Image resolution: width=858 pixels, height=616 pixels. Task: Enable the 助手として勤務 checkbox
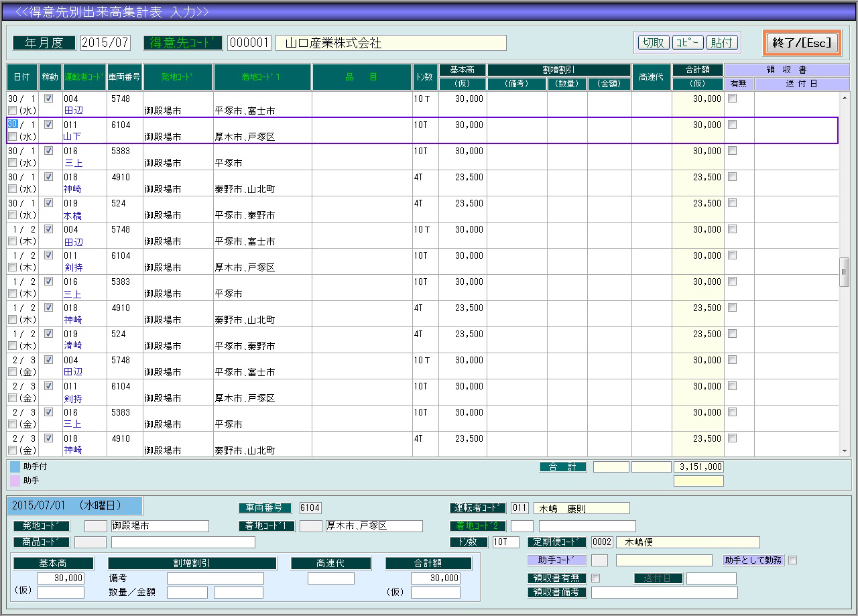[x=793, y=560]
